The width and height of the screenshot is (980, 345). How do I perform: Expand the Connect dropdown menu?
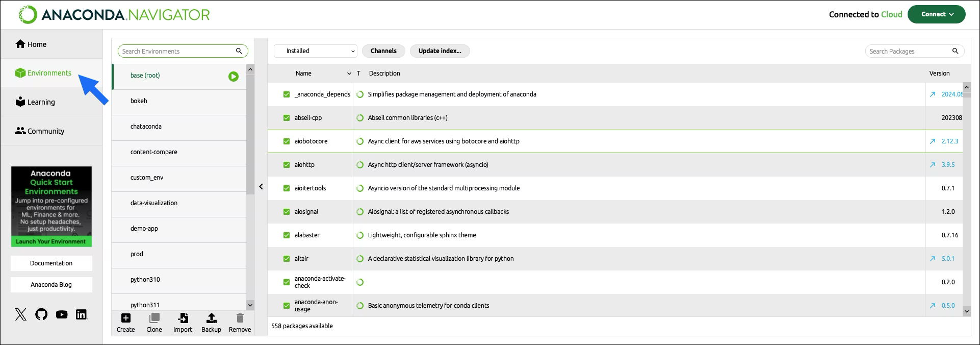click(x=937, y=14)
